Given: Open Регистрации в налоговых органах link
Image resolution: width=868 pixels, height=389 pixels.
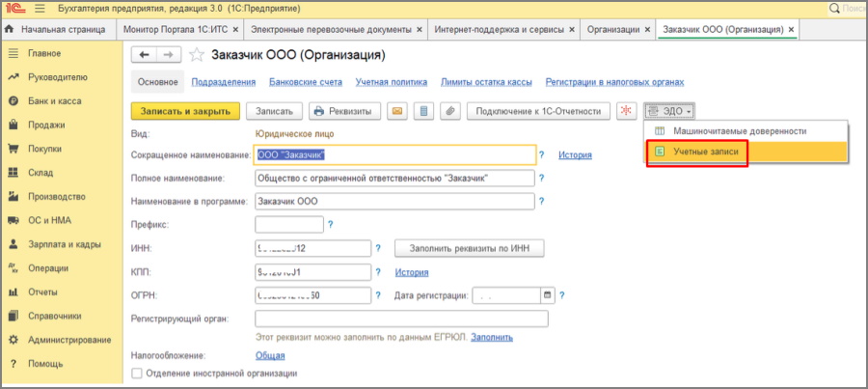Looking at the screenshot, I should point(615,82).
